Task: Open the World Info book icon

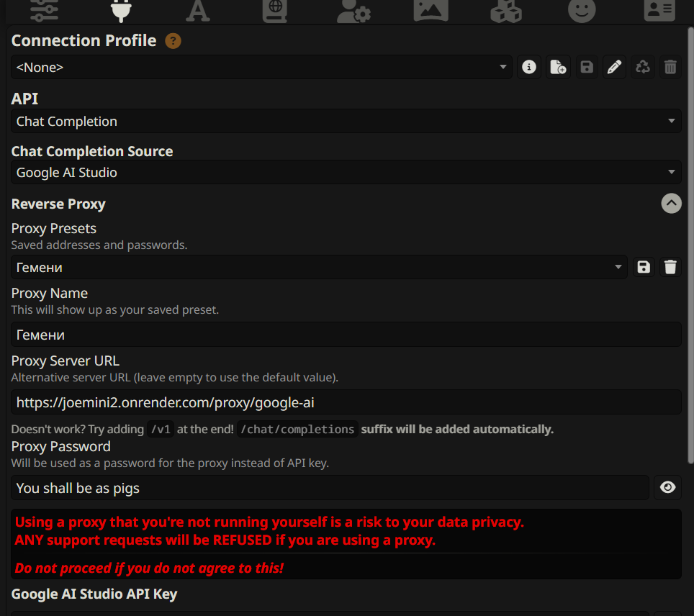Action: tap(275, 11)
